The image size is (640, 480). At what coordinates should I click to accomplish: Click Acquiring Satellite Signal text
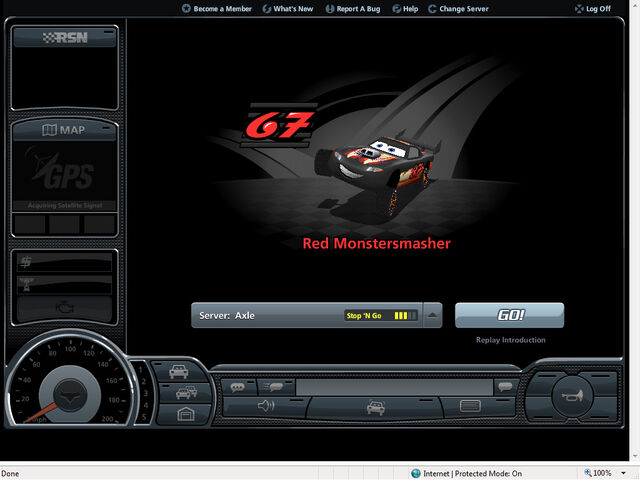(64, 205)
